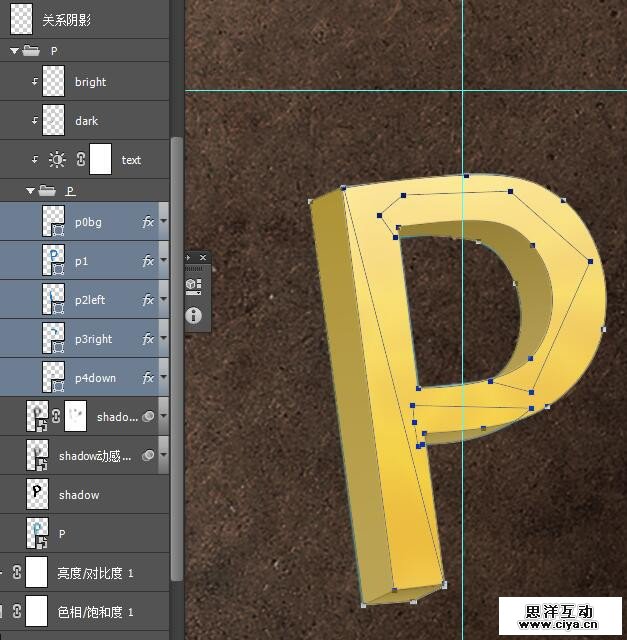Click the fx icon on p2left layer
The image size is (627, 640).
[148, 300]
